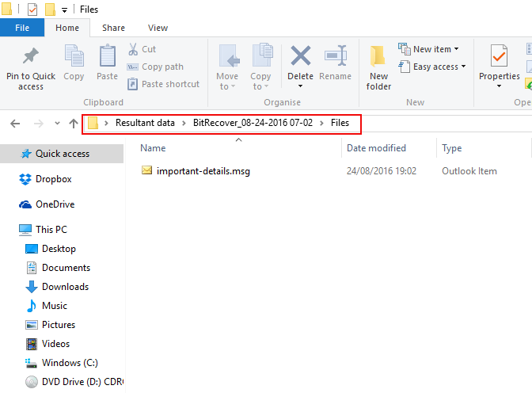Open Properties of selected item
This screenshot has height=393, width=532.
click(x=499, y=59)
